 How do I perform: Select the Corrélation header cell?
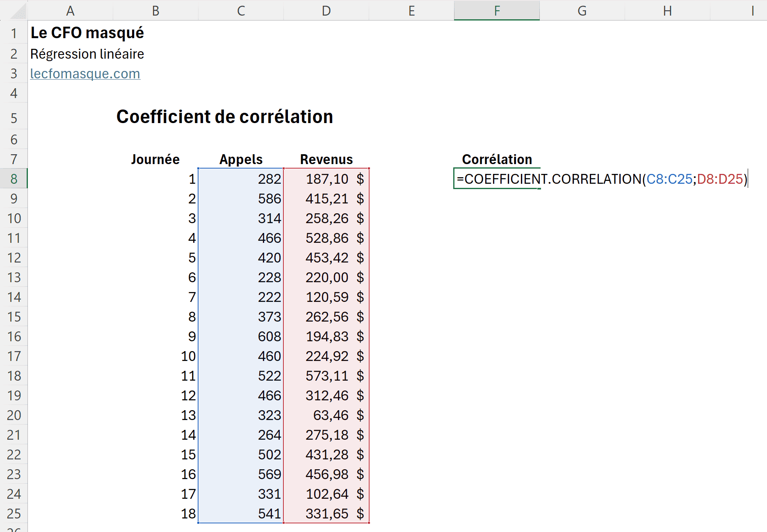497,159
